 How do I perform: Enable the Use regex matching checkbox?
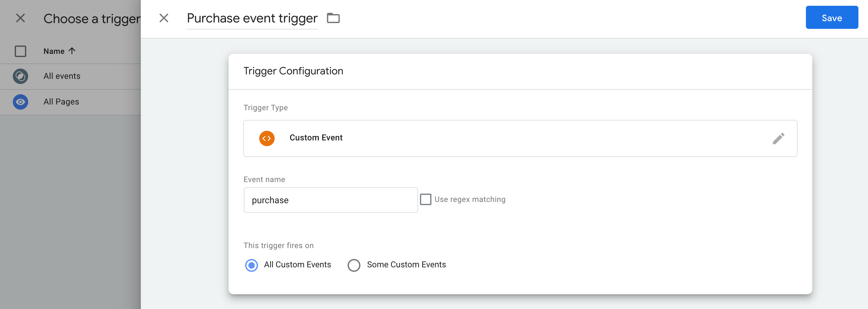tap(426, 199)
